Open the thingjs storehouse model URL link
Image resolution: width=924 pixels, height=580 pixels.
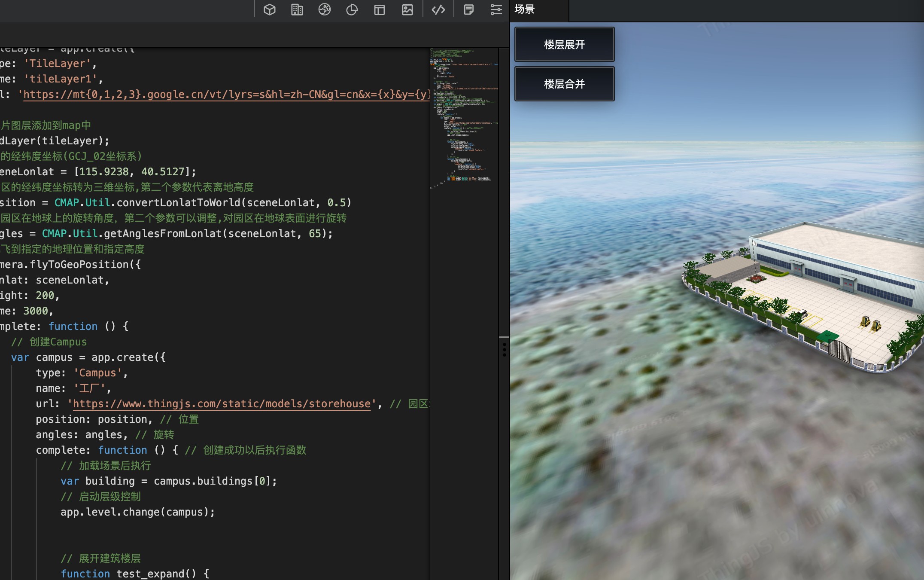click(222, 404)
